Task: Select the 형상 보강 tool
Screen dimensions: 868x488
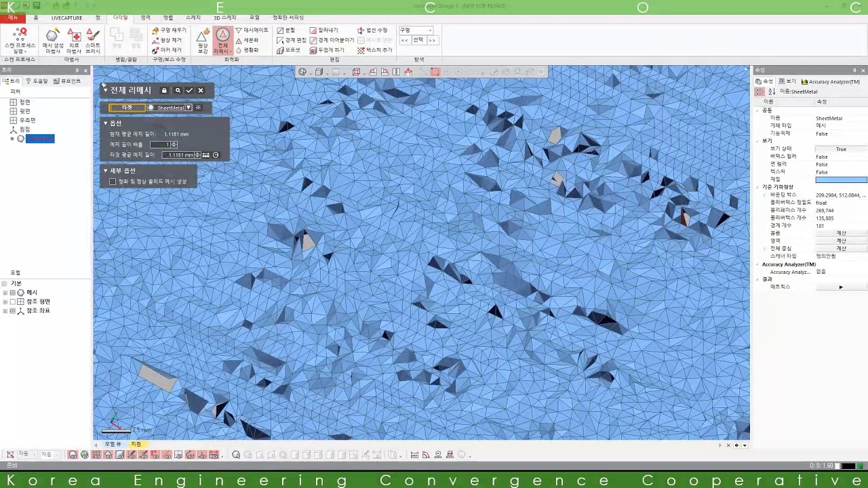Action: click(203, 41)
